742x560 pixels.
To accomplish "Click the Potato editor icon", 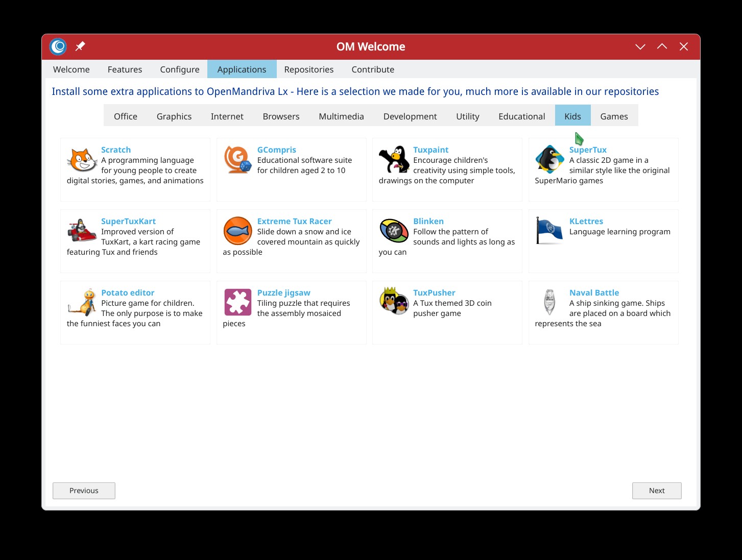I will tap(82, 302).
